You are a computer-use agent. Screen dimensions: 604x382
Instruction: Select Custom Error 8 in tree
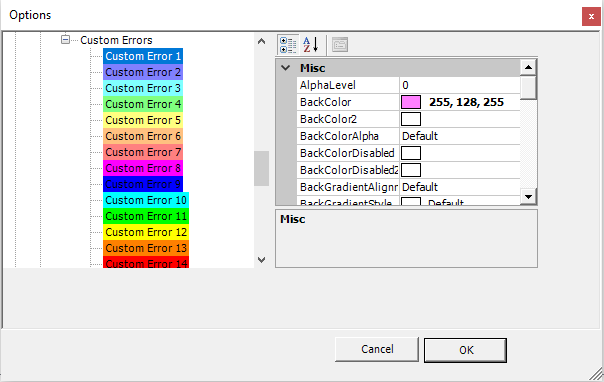tap(143, 168)
